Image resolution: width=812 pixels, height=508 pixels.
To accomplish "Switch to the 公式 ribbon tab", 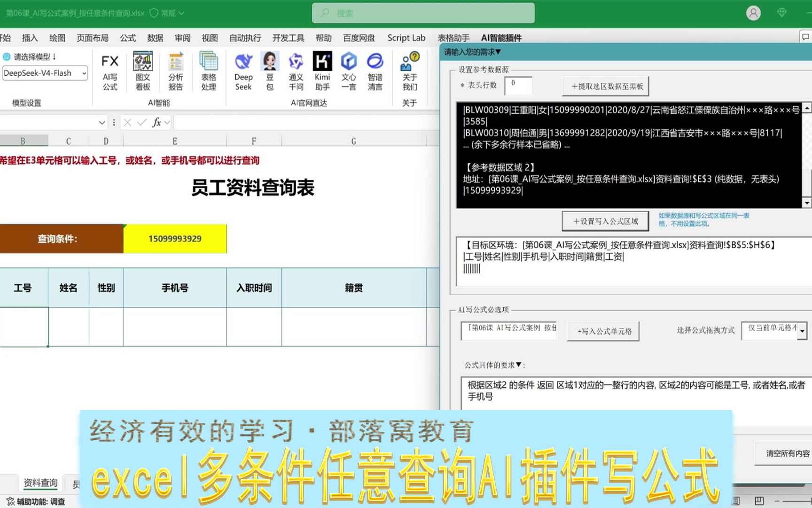I will (x=128, y=38).
